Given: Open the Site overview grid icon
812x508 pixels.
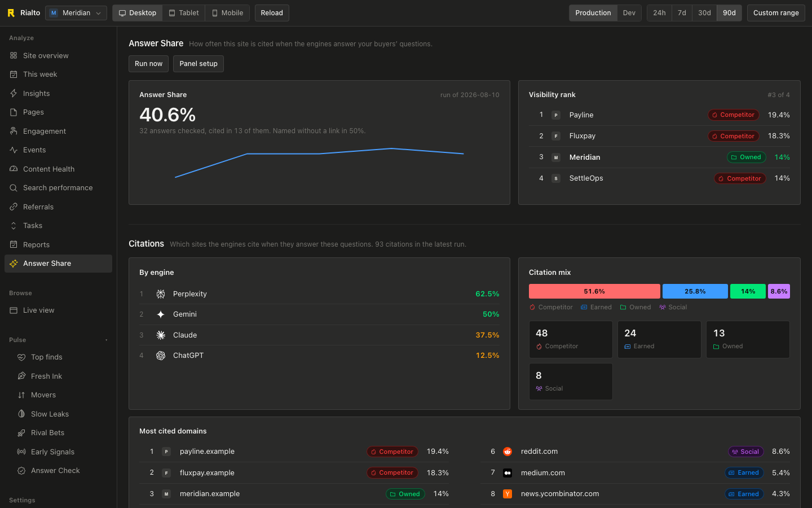Looking at the screenshot, I should (14, 55).
